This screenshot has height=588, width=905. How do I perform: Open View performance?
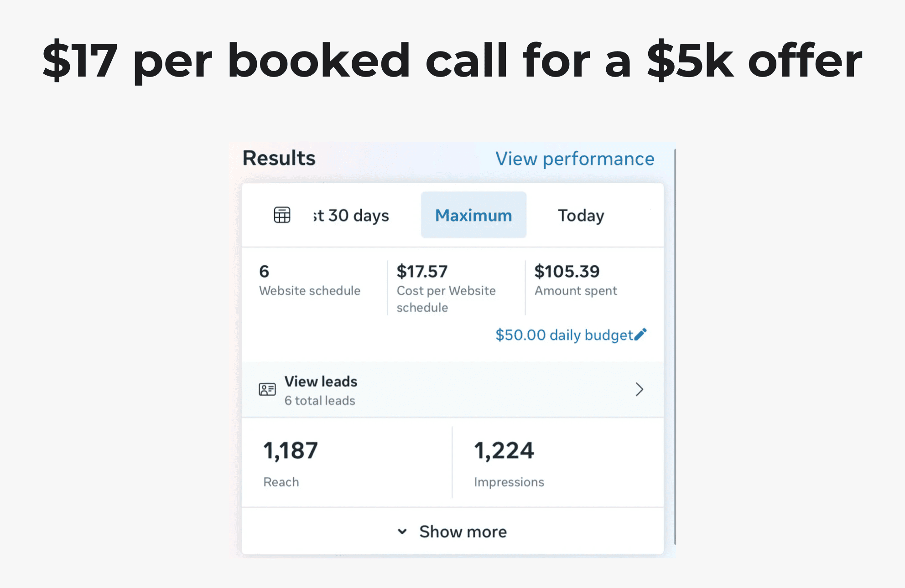[x=574, y=159]
